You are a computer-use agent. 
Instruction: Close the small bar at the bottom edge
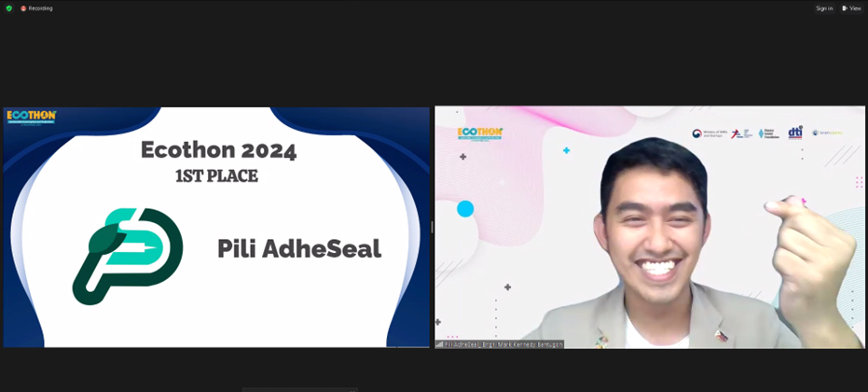pyautogui.click(x=352, y=390)
